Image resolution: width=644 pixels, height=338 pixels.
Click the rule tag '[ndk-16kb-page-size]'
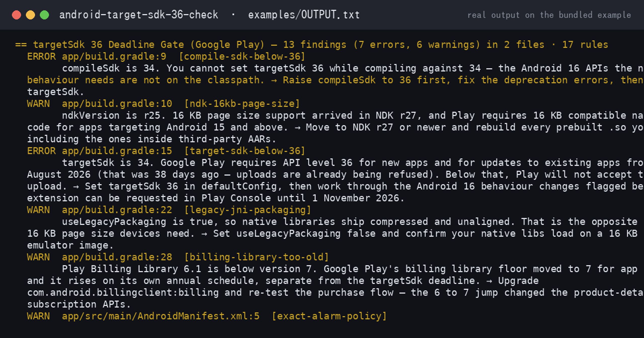pyautogui.click(x=242, y=104)
